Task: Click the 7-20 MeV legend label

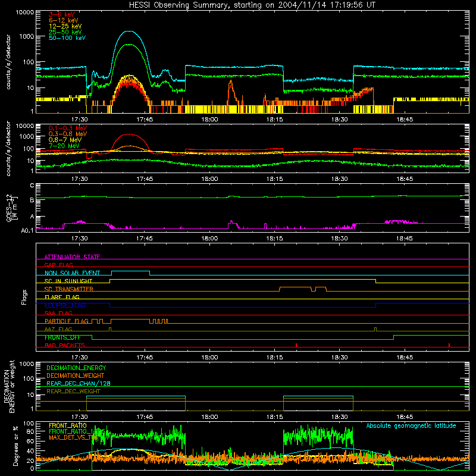Action: click(x=64, y=146)
